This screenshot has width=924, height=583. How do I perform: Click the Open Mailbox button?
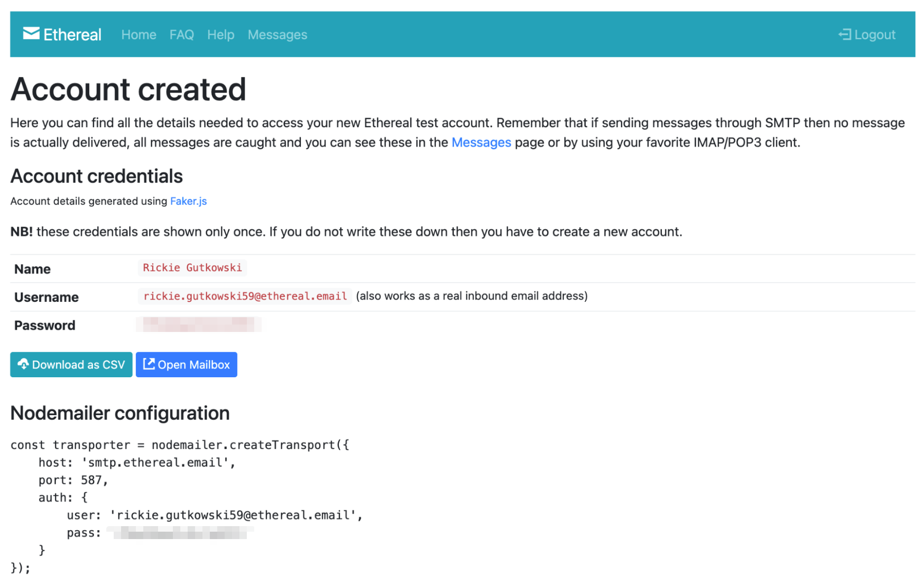[x=186, y=364]
